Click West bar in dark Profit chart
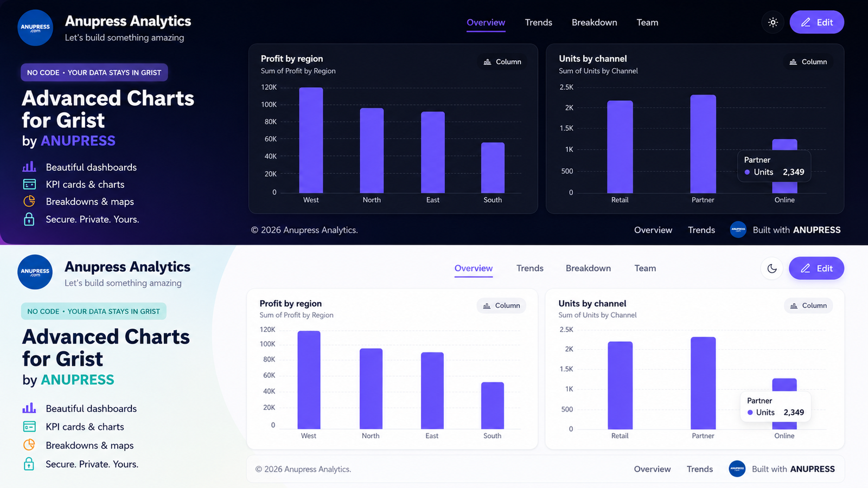The height and width of the screenshot is (488, 868). [311, 140]
